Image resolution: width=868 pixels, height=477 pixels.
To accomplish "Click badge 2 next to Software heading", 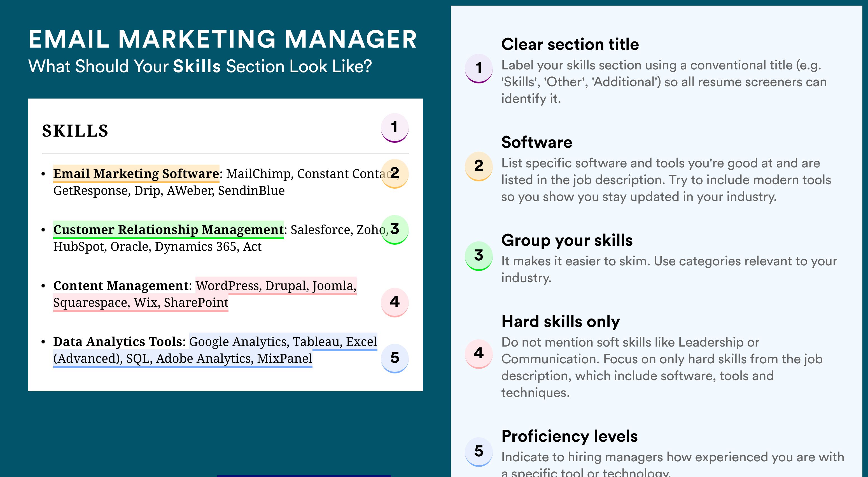I will 479,166.
